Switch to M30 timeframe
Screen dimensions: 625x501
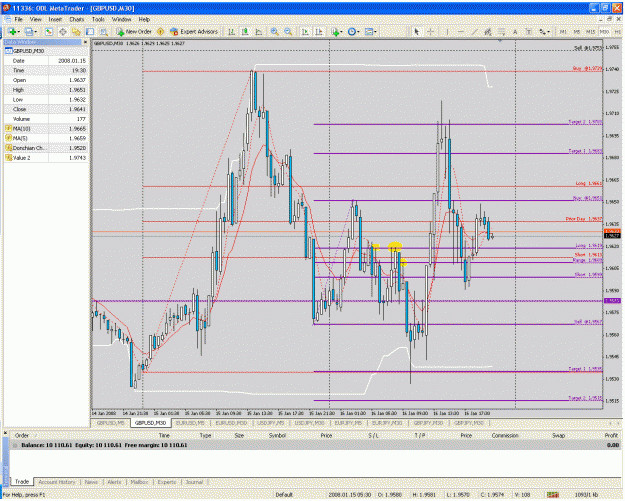(x=604, y=31)
